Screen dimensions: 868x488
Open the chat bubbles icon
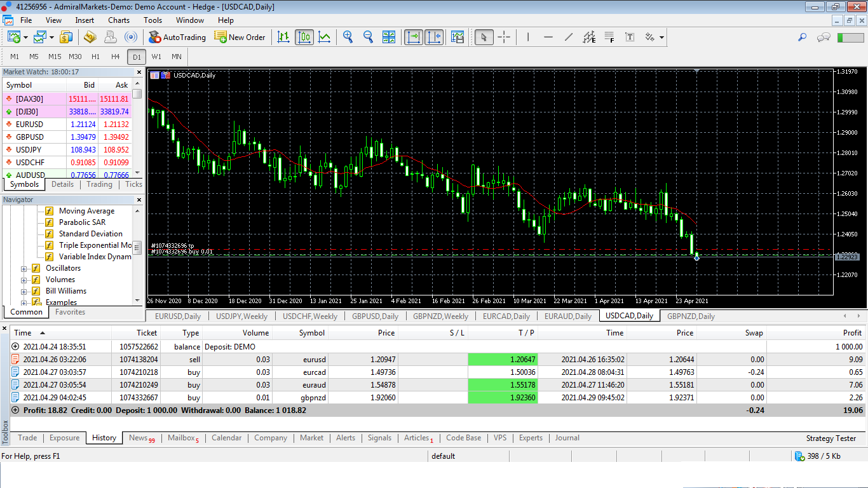(824, 37)
